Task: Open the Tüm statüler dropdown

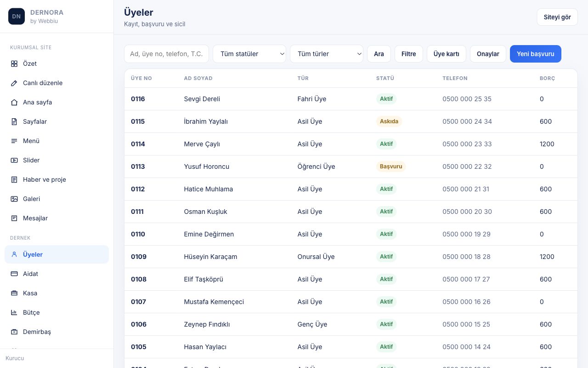Action: (x=249, y=54)
